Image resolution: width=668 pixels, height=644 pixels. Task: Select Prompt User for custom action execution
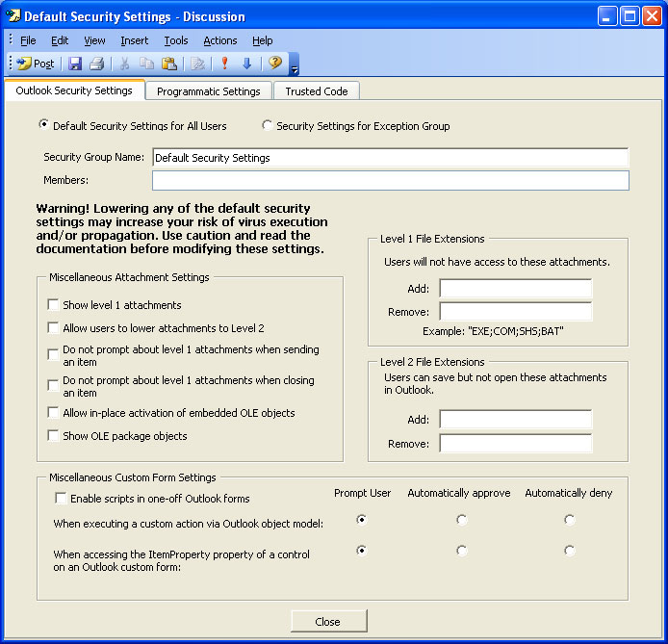[x=361, y=520]
